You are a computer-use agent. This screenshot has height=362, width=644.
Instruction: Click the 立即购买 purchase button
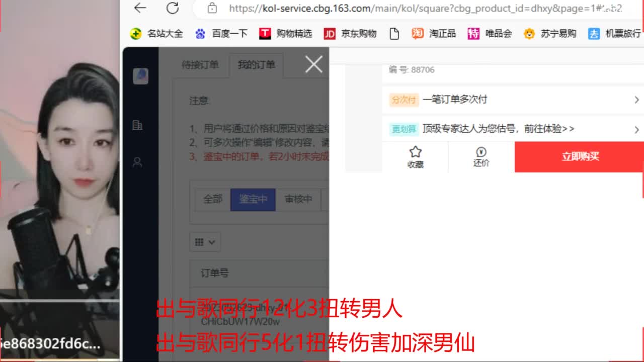pyautogui.click(x=580, y=156)
